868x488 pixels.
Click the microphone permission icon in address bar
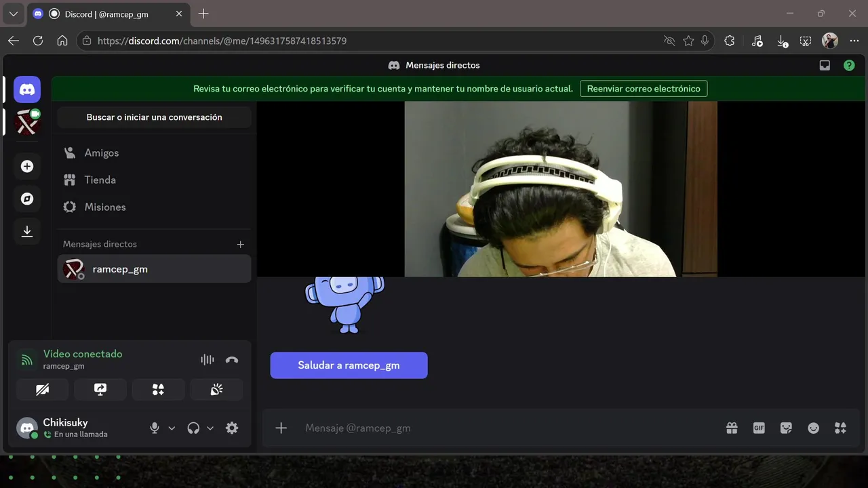pyautogui.click(x=705, y=41)
